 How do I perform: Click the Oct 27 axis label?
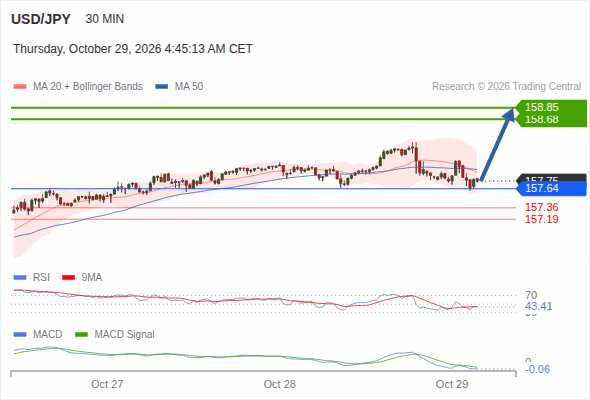(107, 384)
